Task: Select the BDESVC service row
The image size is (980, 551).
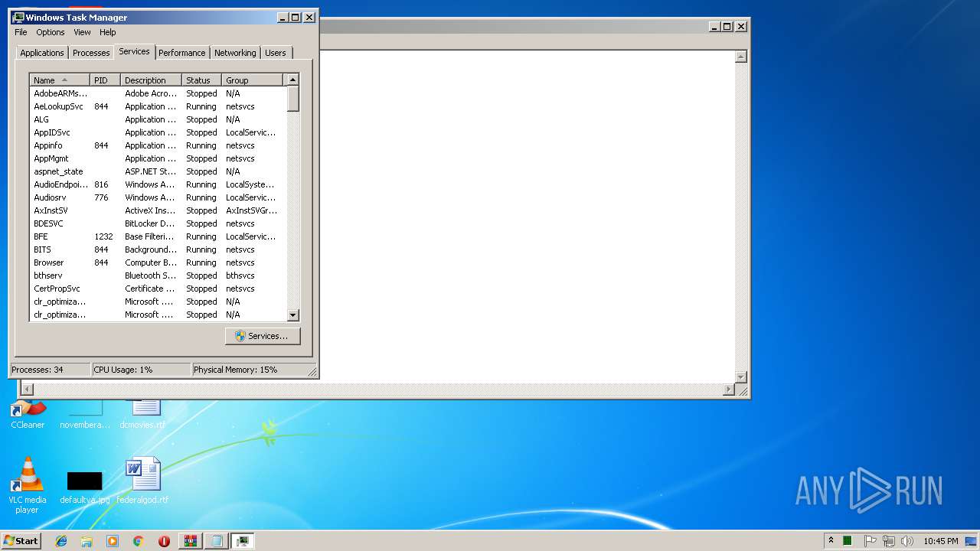Action: (158, 223)
